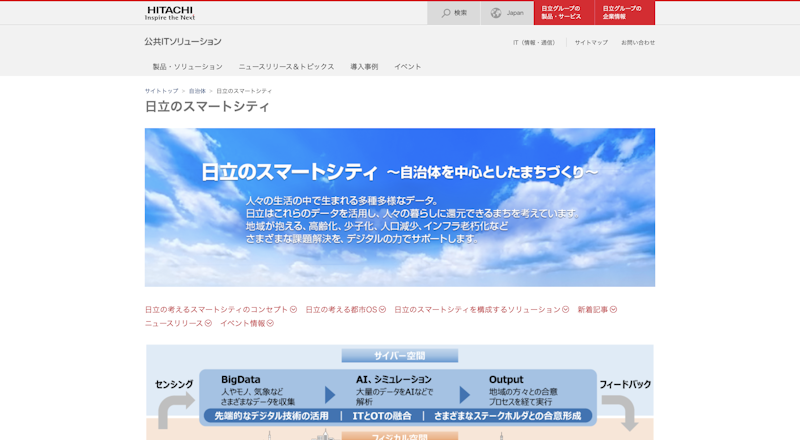The image size is (800, 440).
Task: Select the 導入事例 navigation item
Action: (x=364, y=66)
